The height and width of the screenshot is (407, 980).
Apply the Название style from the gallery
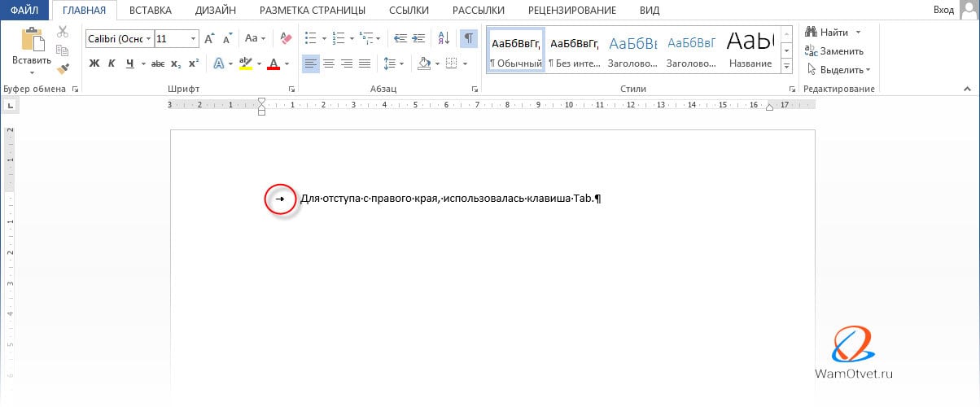pyautogui.click(x=750, y=49)
